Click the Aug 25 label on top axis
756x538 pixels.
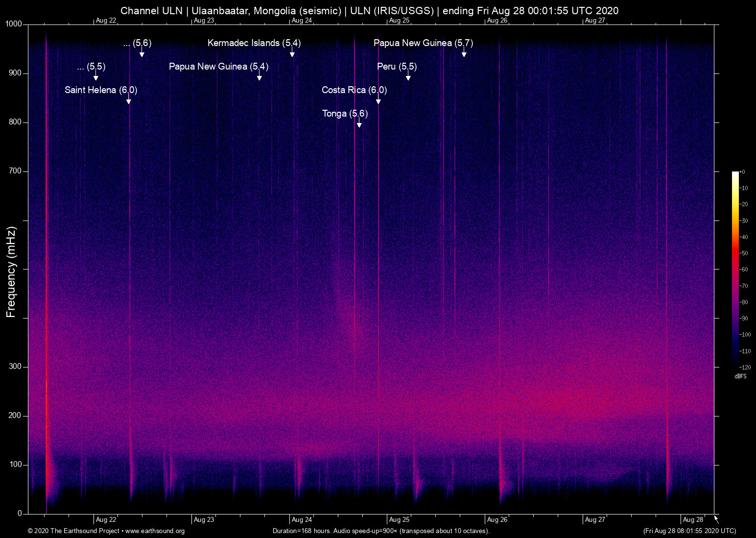coord(399,21)
